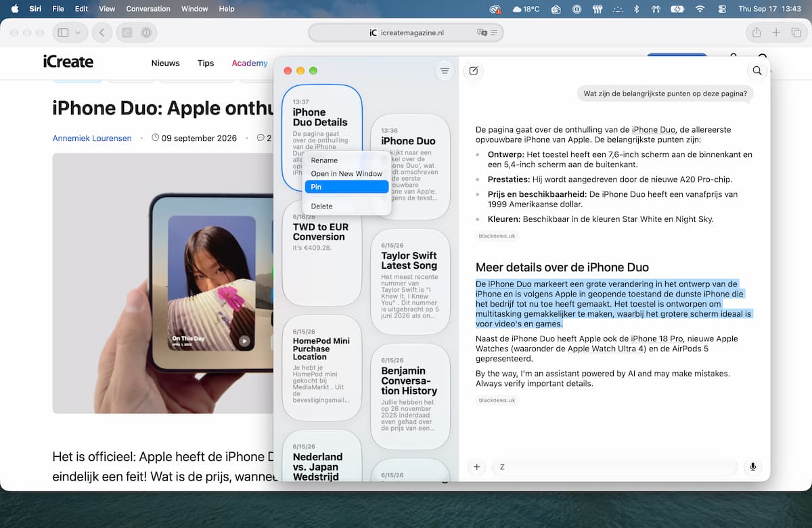The image size is (812, 528).
Task: Click the plus attachment button beside message field
Action: [476, 467]
